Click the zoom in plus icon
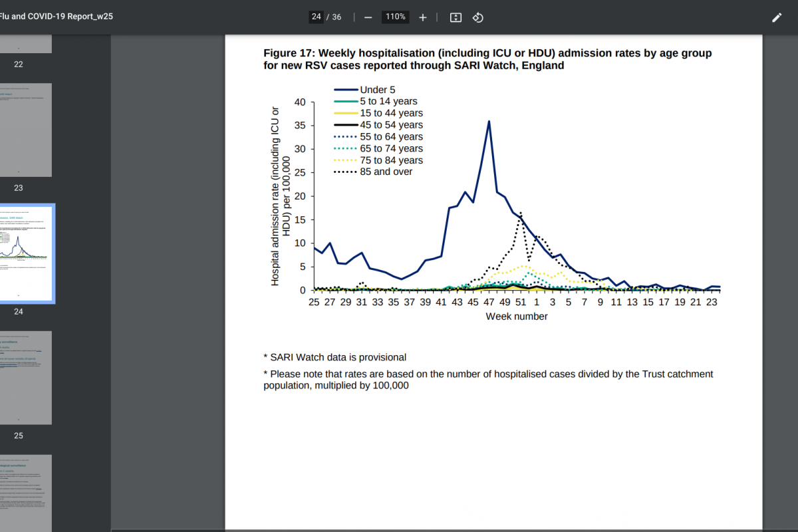 pos(423,17)
